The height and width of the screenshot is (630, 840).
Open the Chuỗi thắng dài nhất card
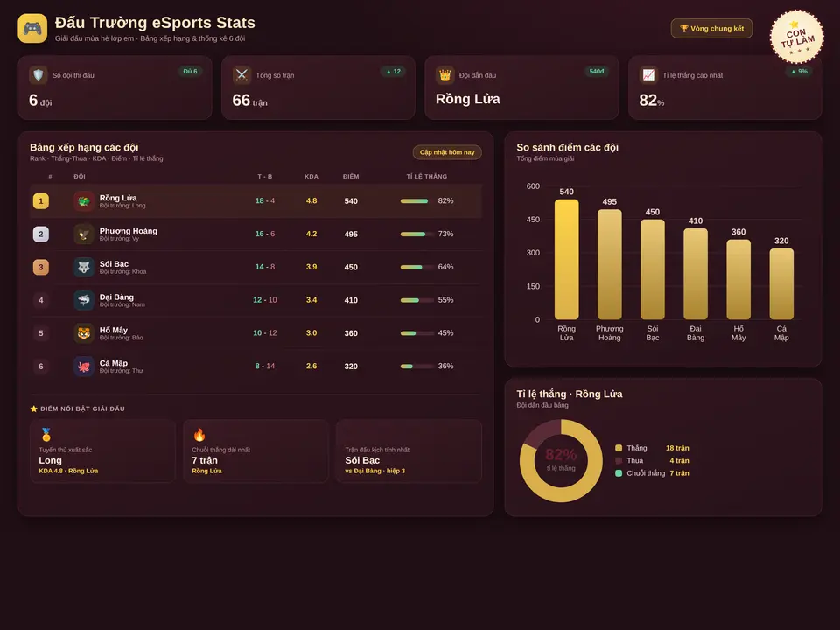pyautogui.click(x=255, y=451)
